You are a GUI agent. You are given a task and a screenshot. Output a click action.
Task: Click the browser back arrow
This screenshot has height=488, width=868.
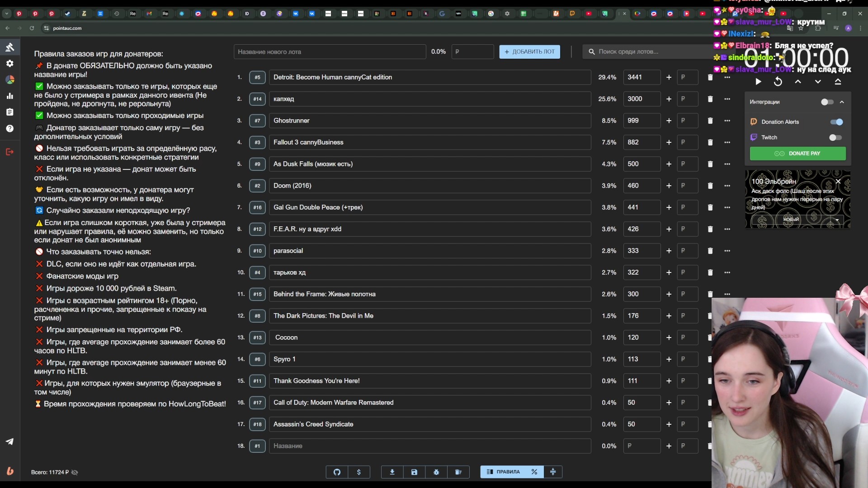8,28
